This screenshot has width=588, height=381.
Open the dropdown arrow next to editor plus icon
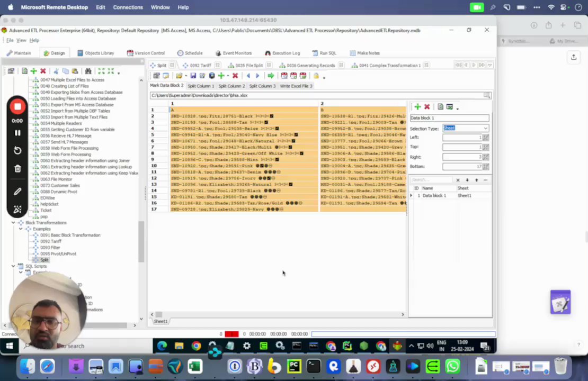click(x=228, y=76)
